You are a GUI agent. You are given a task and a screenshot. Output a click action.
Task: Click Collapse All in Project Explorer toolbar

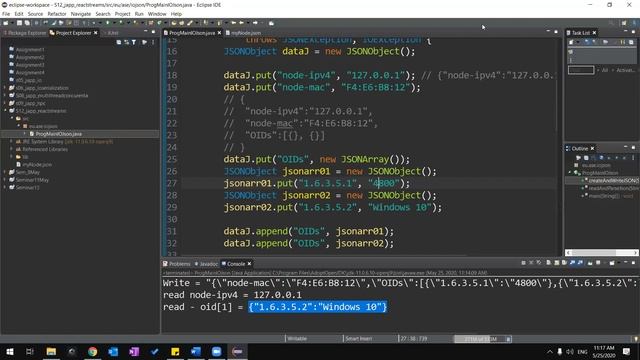click(119, 42)
